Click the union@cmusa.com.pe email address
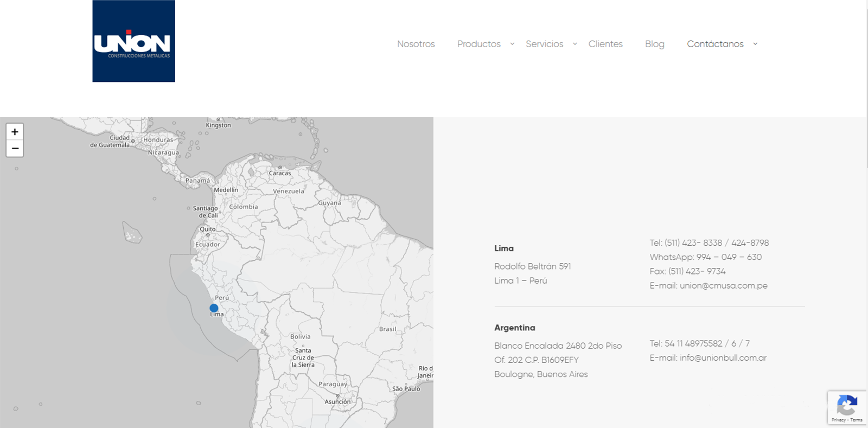 pos(723,286)
